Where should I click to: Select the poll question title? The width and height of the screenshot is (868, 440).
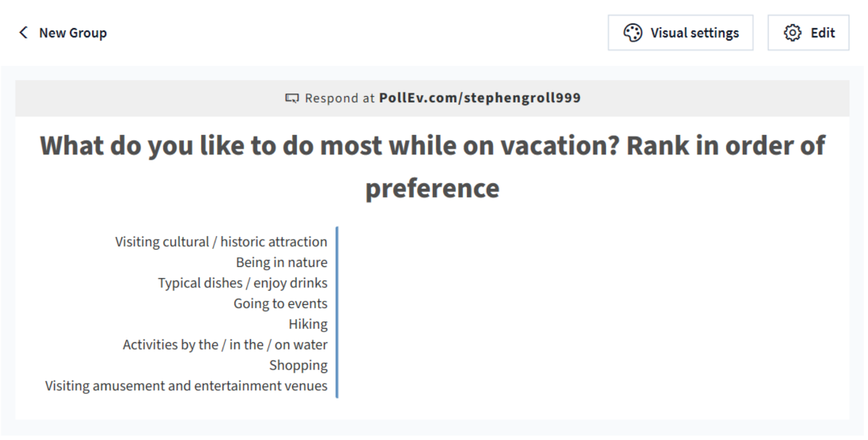pyautogui.click(x=432, y=146)
